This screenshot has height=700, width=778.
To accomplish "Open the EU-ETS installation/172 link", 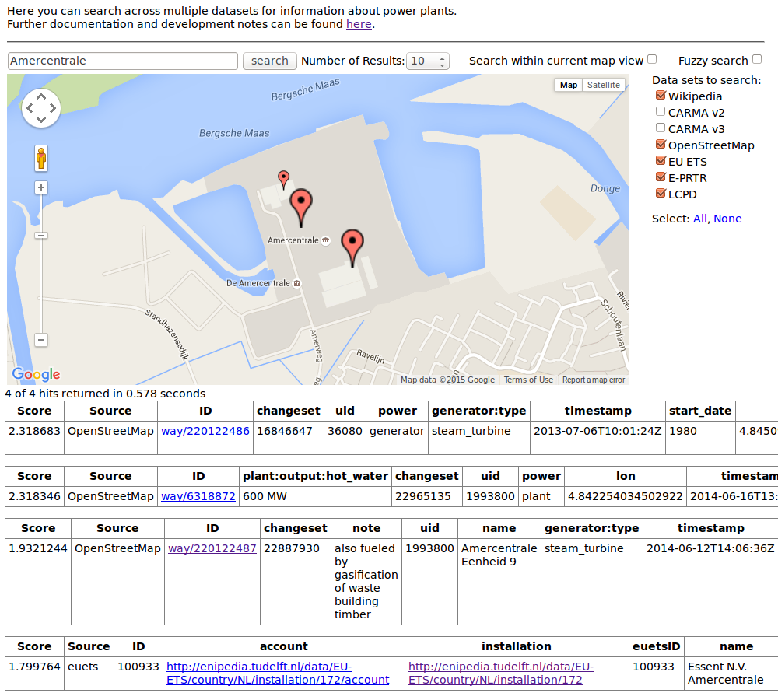I will click(x=501, y=674).
